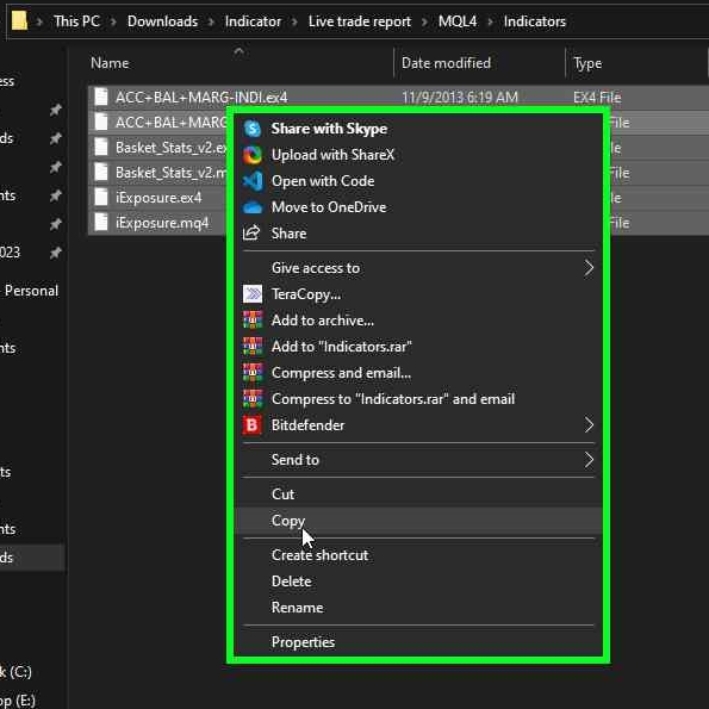
Task: Sort by Name column header
Action: click(109, 63)
